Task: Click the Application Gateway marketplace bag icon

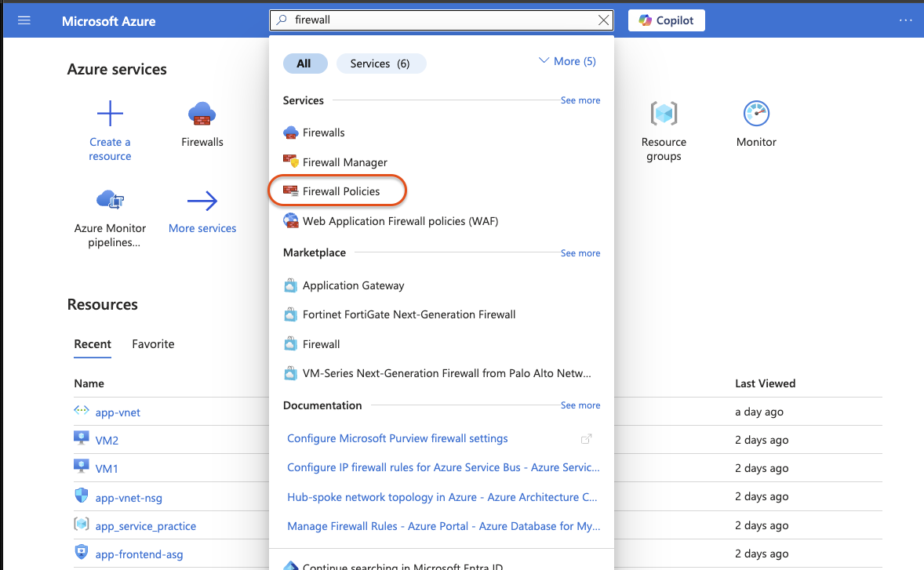Action: click(290, 285)
